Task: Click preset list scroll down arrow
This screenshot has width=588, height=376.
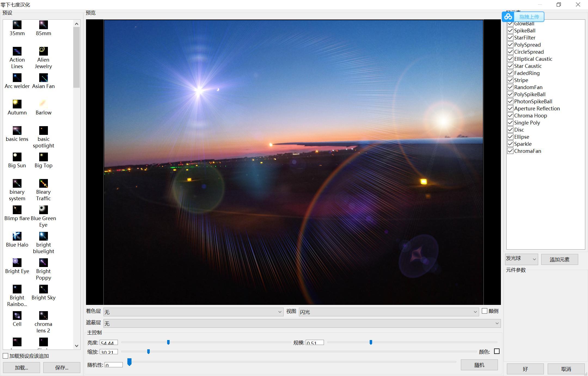Action: pyautogui.click(x=76, y=346)
